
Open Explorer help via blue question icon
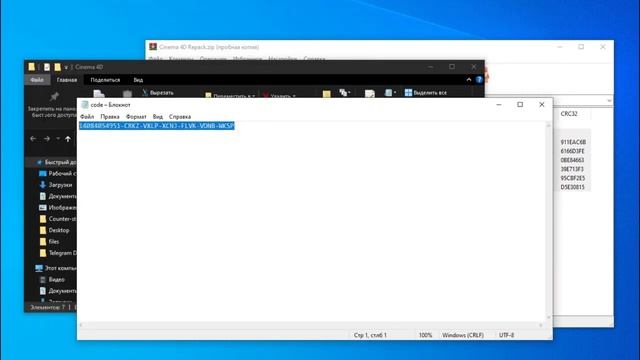479,80
